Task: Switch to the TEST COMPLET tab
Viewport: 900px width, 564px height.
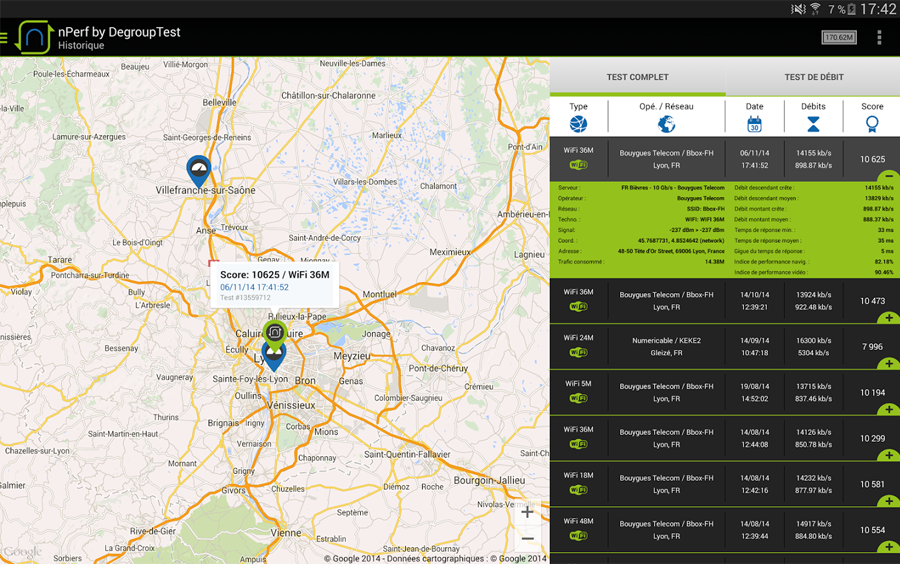Action: [x=637, y=77]
